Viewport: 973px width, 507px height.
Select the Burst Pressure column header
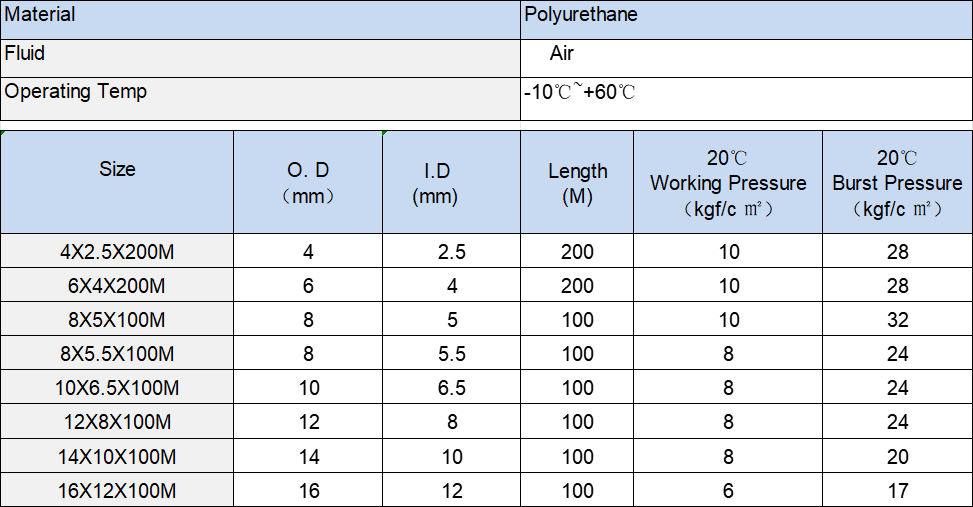coord(897,181)
